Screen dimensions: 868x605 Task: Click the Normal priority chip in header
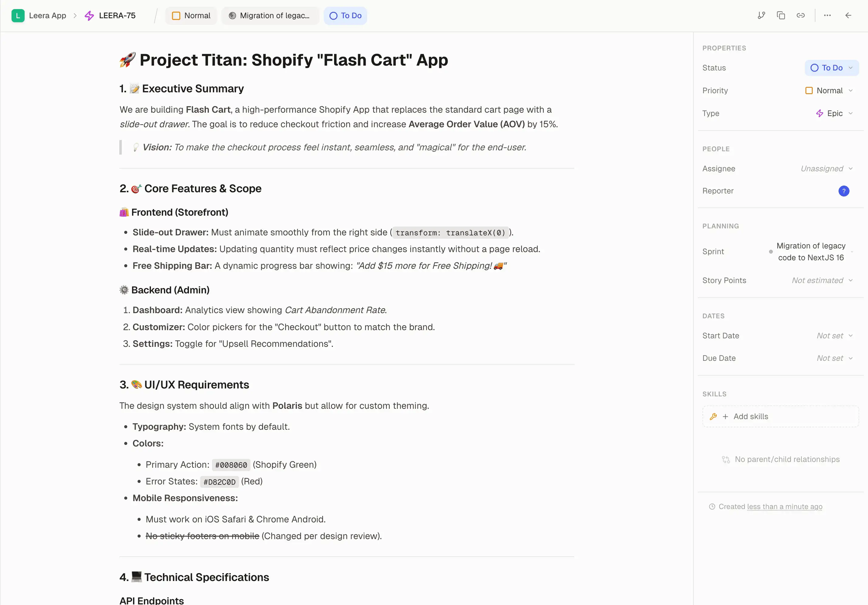(x=191, y=15)
